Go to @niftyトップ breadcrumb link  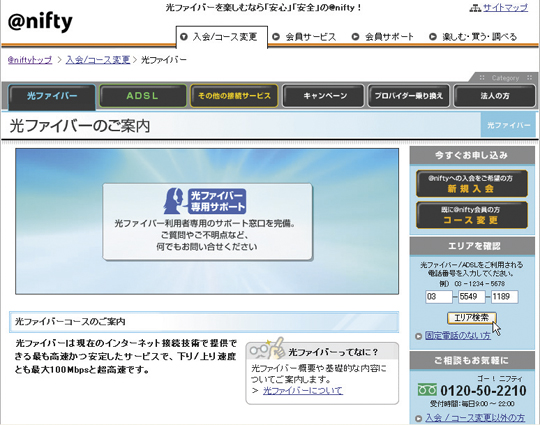point(30,60)
